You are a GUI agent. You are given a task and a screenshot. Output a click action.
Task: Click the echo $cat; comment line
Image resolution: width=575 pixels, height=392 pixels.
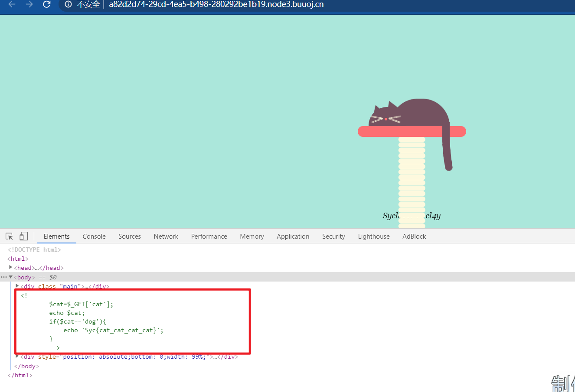coord(67,313)
